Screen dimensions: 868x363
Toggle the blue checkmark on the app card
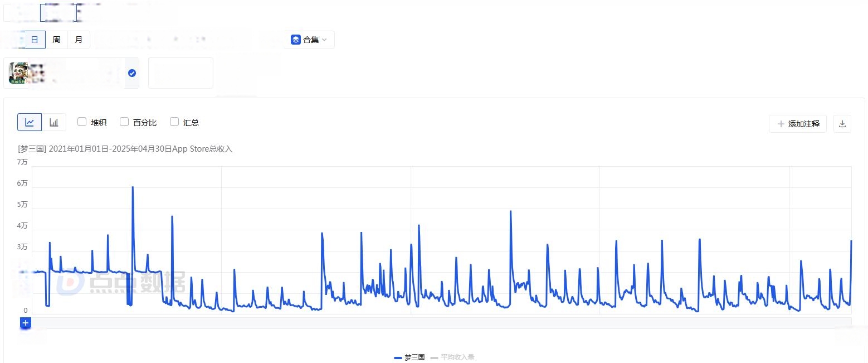[x=132, y=73]
